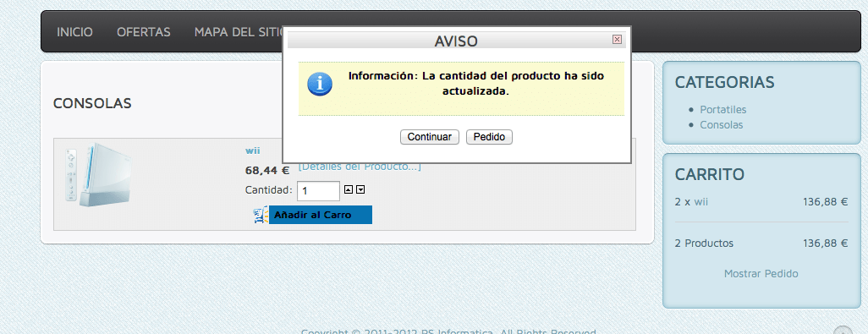868x334 pixels.
Task: Click the Añadir al Carro button
Action: coord(321,215)
